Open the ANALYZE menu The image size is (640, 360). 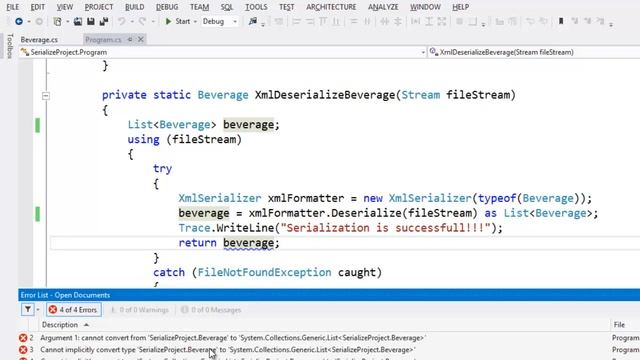pos(383,7)
